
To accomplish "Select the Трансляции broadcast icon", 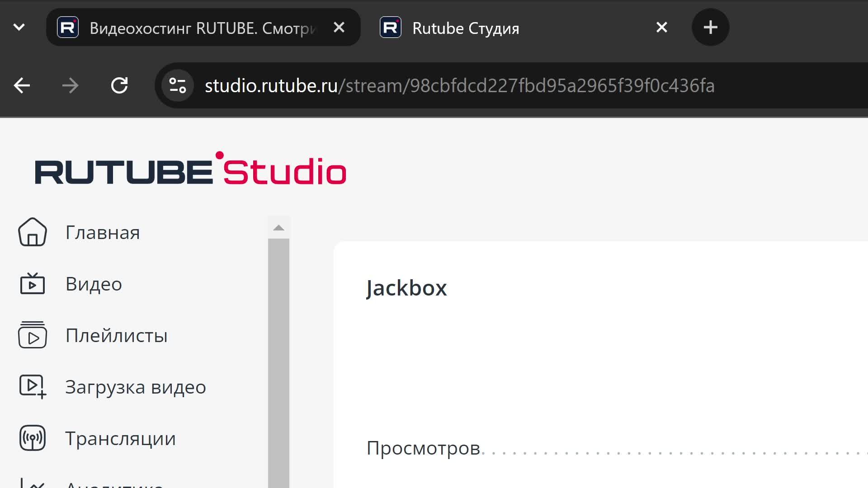I will [x=32, y=438].
